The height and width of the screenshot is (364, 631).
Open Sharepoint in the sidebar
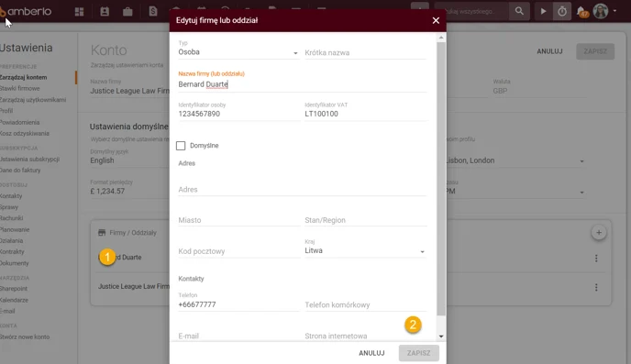tap(14, 289)
